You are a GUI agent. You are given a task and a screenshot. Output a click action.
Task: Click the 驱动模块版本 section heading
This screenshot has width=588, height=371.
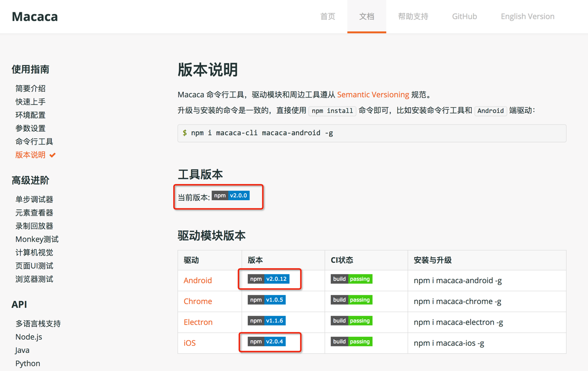point(212,235)
